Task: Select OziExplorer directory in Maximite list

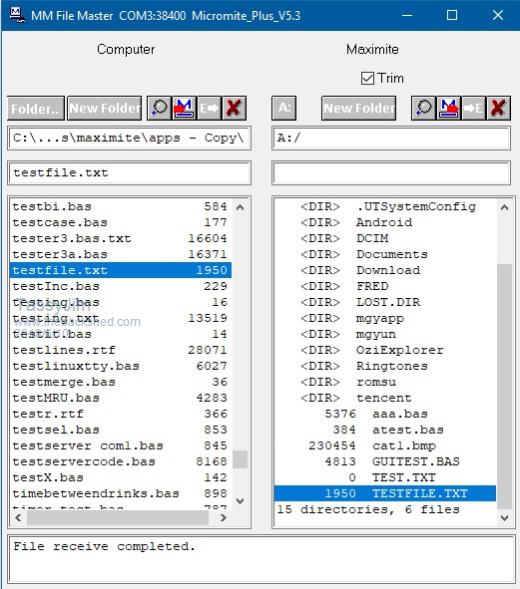Action: [x=385, y=350]
